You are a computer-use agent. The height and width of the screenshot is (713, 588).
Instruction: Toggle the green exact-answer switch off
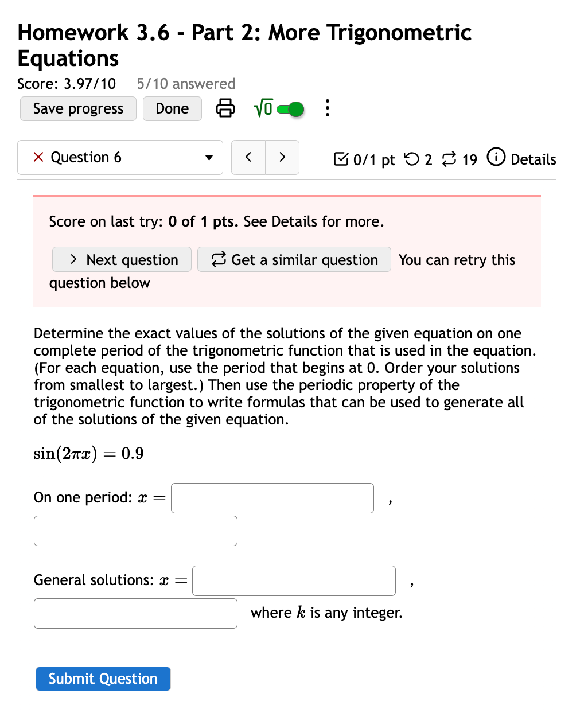pos(290,108)
